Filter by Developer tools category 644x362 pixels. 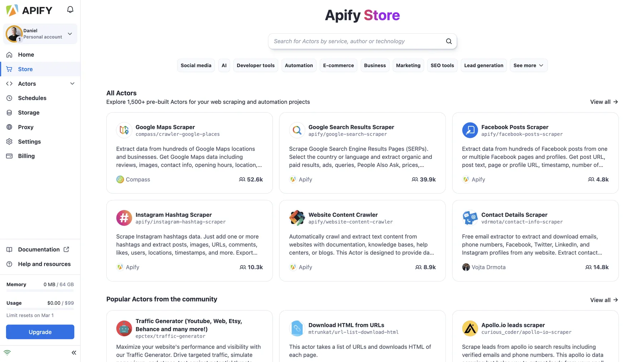click(255, 65)
